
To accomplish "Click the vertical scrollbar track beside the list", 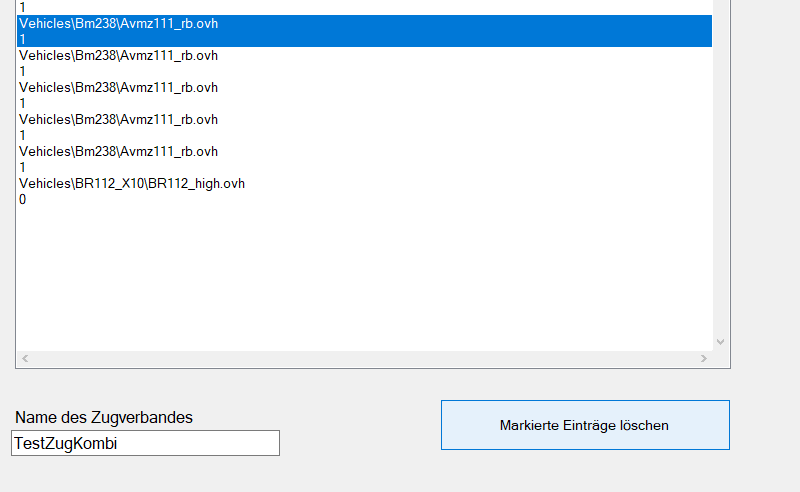I will click(721, 170).
